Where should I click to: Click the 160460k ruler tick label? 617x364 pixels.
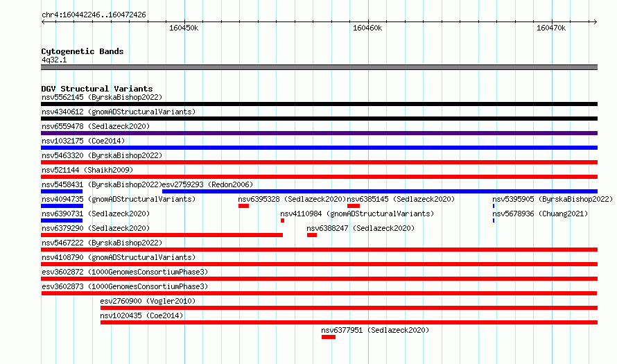click(x=367, y=28)
